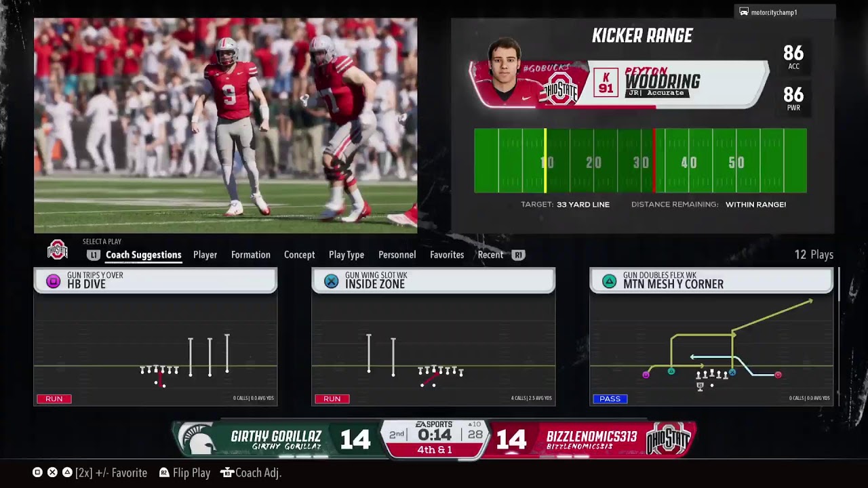Click the 2nd quarter indicator
Image resolution: width=868 pixels, height=488 pixels.
tap(397, 434)
